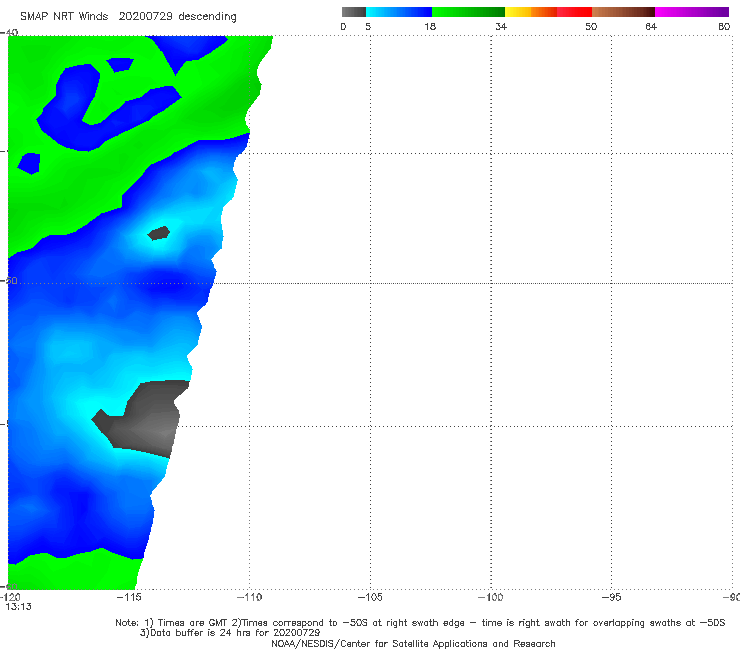This screenshot has width=740, height=650.
Task: Click the longitude label -100
Action: point(491,597)
